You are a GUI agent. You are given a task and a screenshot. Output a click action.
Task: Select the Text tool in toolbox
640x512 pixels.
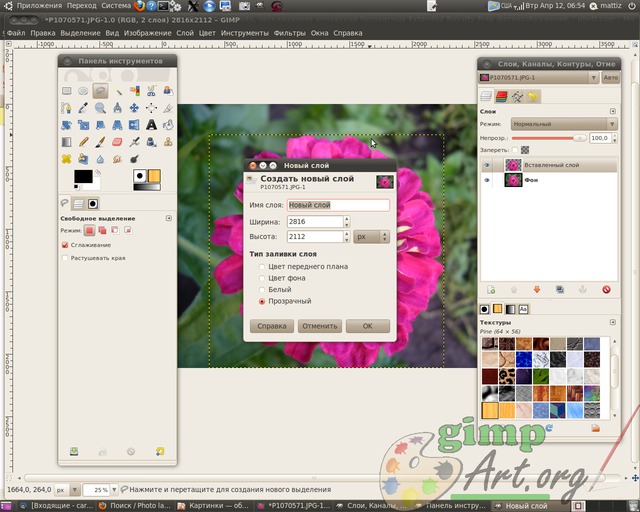point(151,125)
